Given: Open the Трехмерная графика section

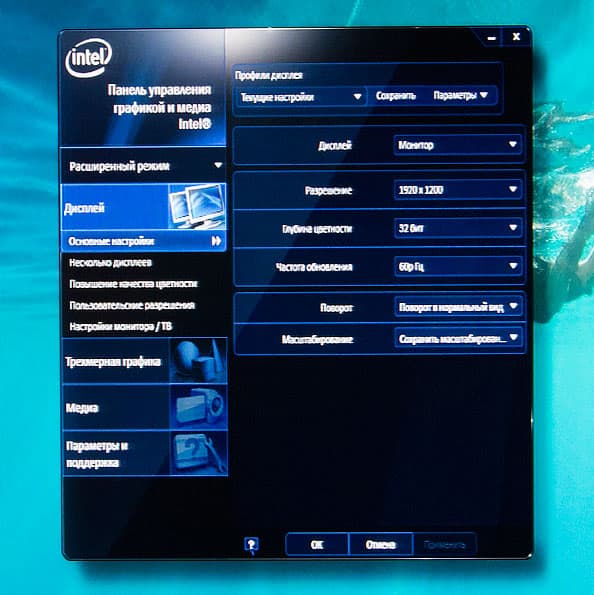Looking at the screenshot, I should click(145, 361).
